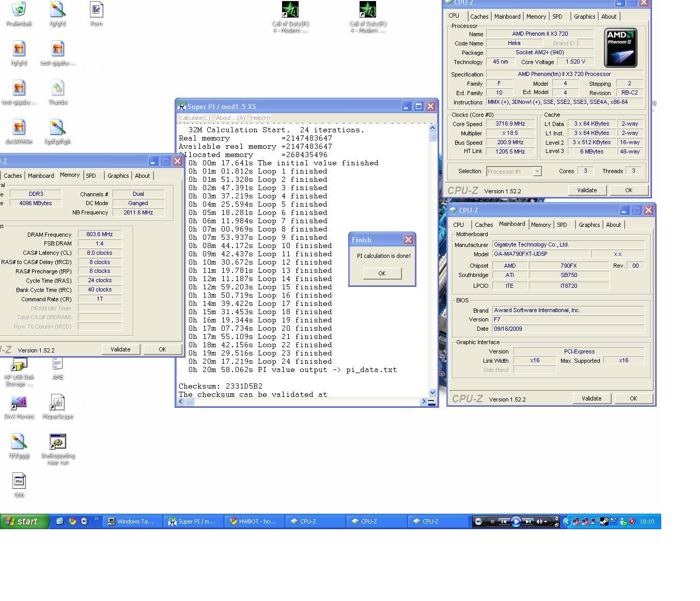Screen dimensions: 700x601
Task: Click the red shield tray icon by the clock
Action: 632,521
